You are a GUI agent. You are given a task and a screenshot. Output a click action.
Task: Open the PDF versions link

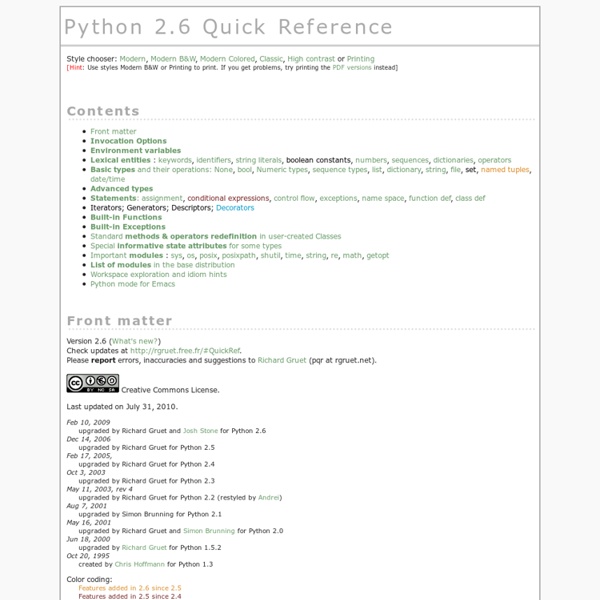click(x=352, y=68)
